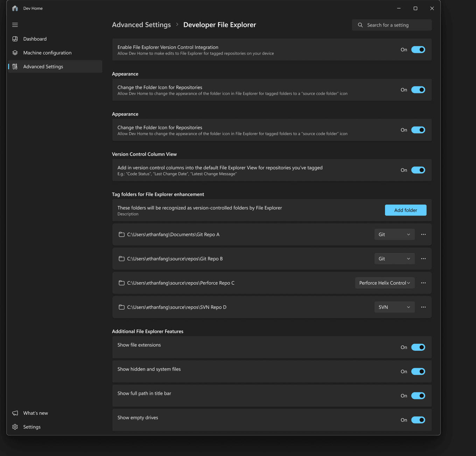Click the Dev Home app logo icon
476x456 pixels.
15,8
